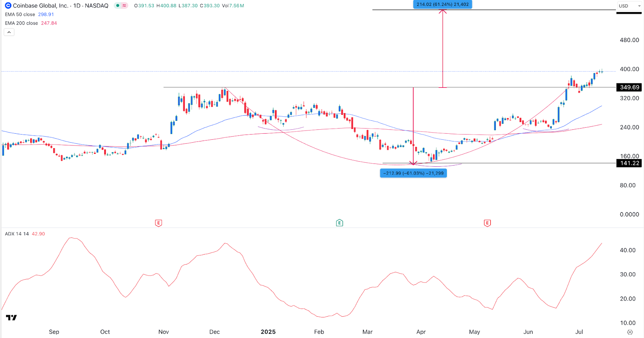Click the Sep label on the time axis
Image resolution: width=644 pixels, height=338 pixels.
[x=54, y=332]
